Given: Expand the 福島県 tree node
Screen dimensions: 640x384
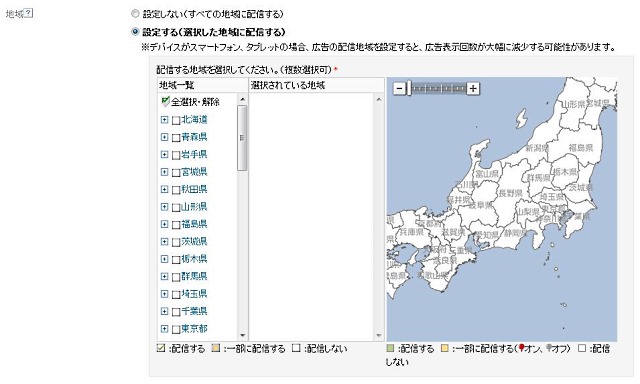Looking at the screenshot, I should coord(164,224).
